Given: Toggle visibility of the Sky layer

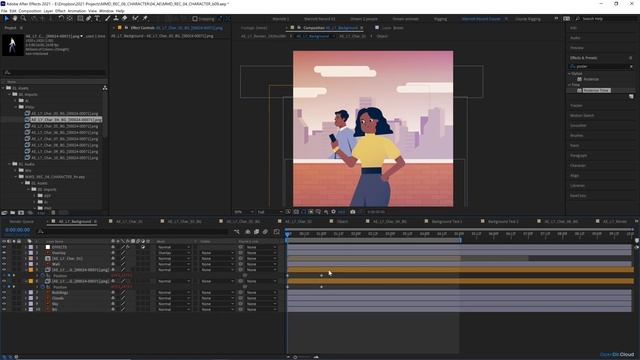Looking at the screenshot, I should tap(4, 304).
